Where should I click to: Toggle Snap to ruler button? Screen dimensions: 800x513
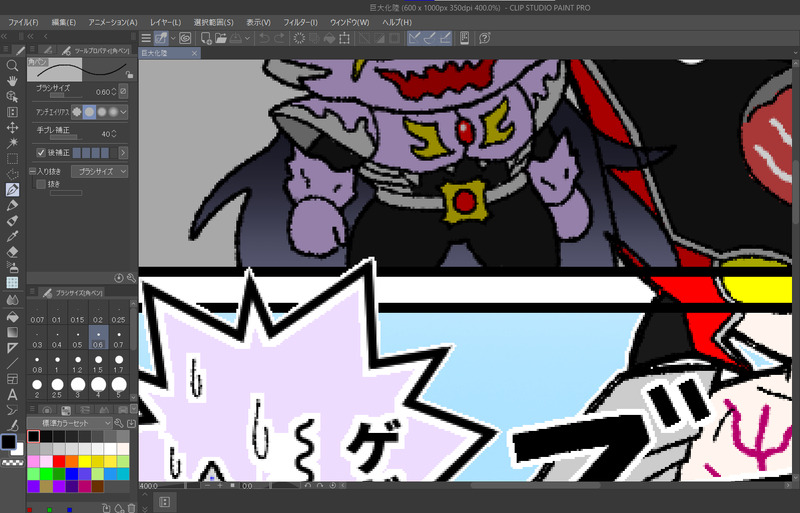coord(414,38)
